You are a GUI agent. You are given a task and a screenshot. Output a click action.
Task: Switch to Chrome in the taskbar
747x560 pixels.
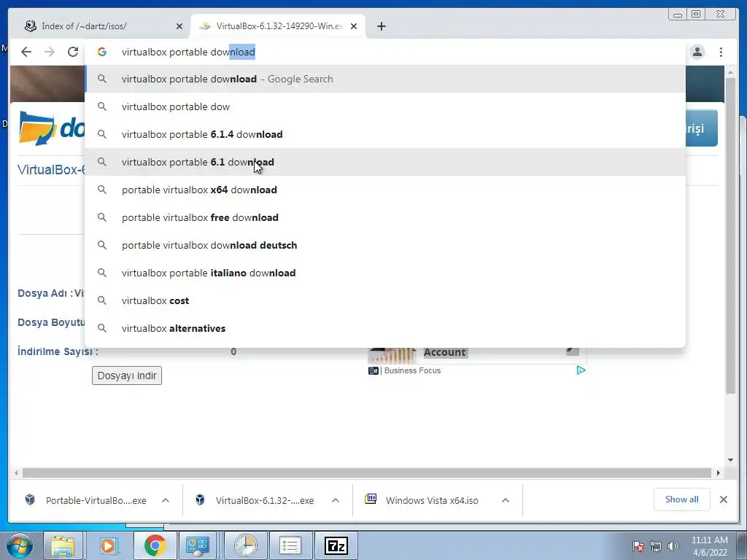pyautogui.click(x=155, y=545)
